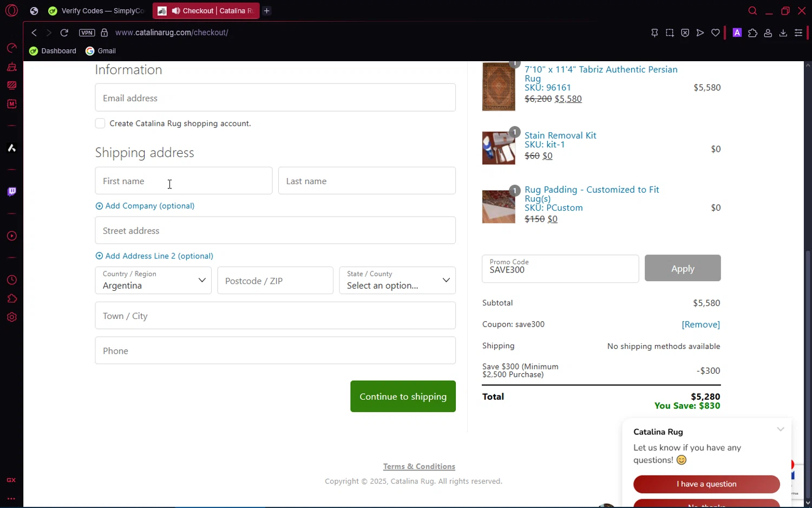Image resolution: width=812 pixels, height=508 pixels.
Task: Open the Aria AI sidebar icon
Action: [11, 148]
